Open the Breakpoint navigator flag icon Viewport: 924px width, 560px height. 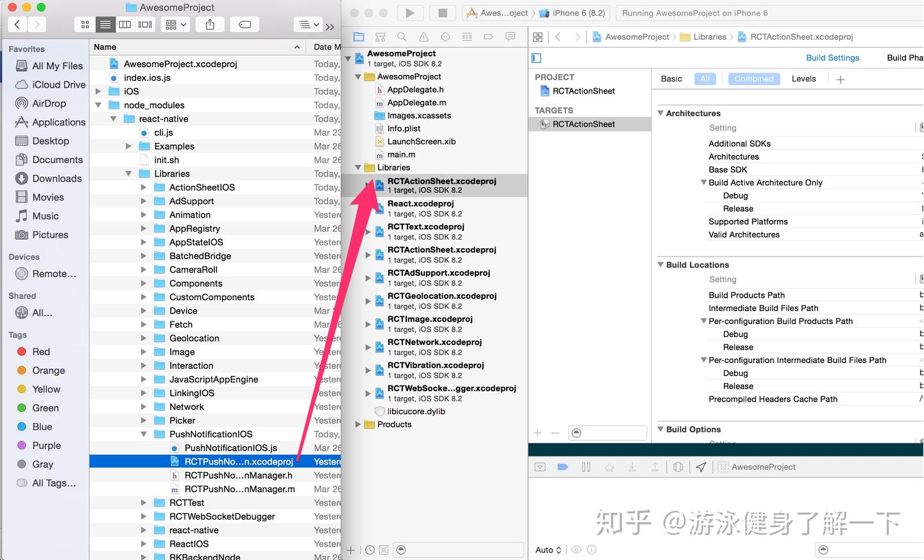coord(489,37)
